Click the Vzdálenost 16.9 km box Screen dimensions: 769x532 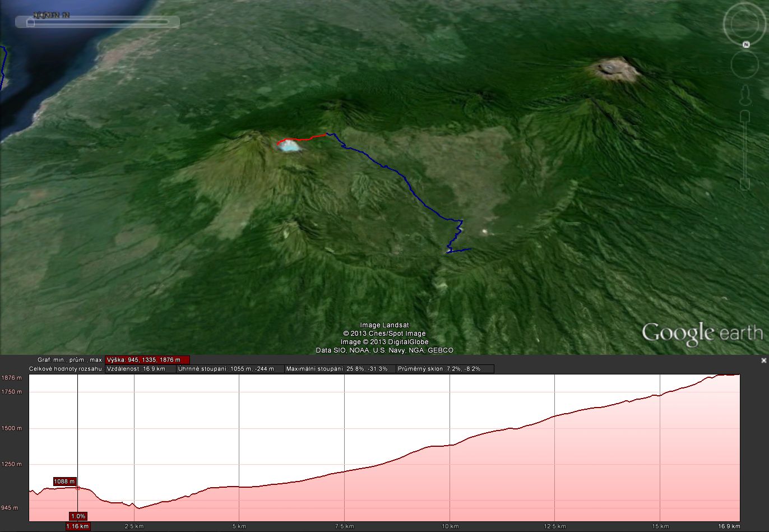[140, 369]
